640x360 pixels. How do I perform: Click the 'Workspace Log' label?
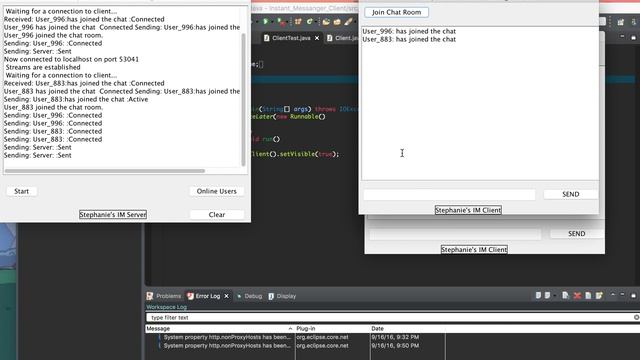click(167, 307)
